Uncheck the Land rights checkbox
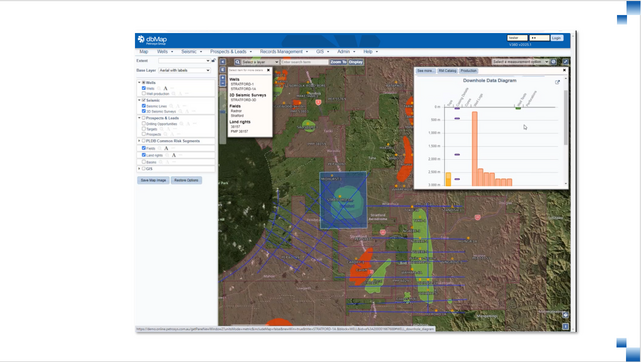The height and width of the screenshot is (362, 641). tap(144, 155)
